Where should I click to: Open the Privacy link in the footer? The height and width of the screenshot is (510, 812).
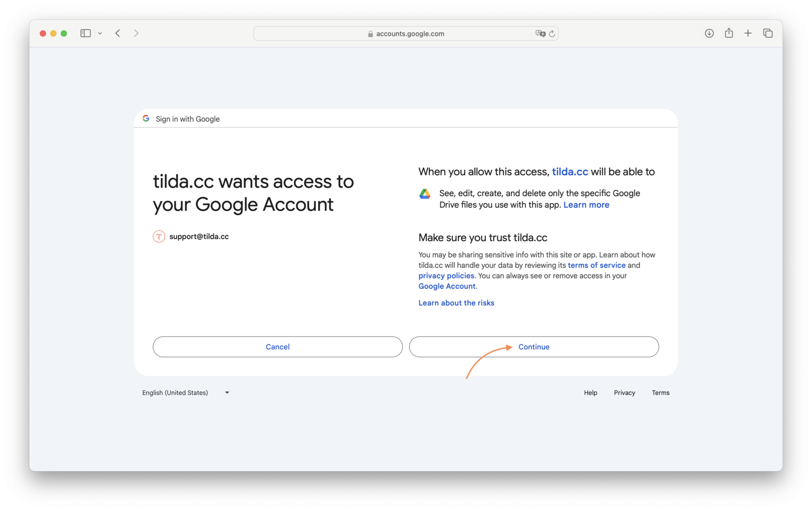624,393
